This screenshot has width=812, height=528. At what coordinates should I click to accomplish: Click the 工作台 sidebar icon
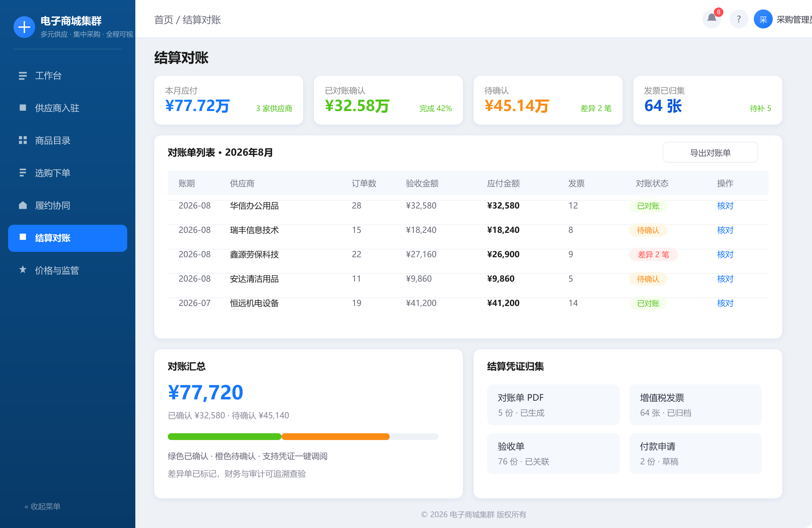pos(23,75)
